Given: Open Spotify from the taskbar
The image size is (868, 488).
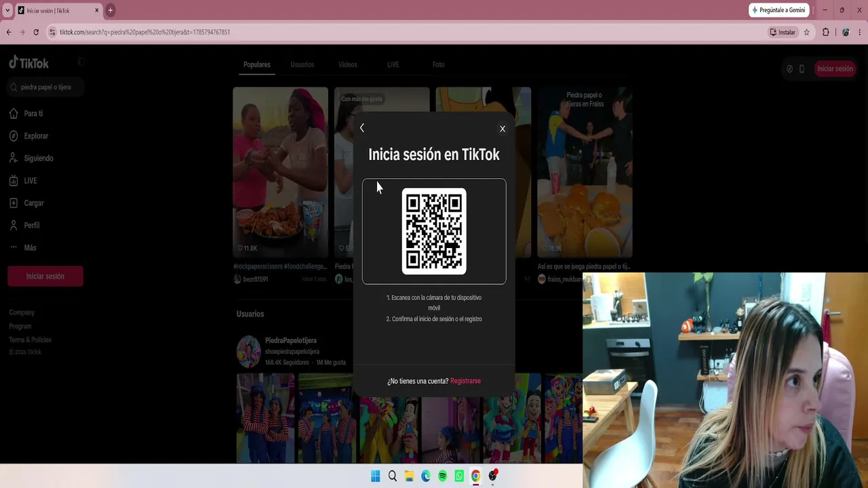Looking at the screenshot, I should pos(443,476).
